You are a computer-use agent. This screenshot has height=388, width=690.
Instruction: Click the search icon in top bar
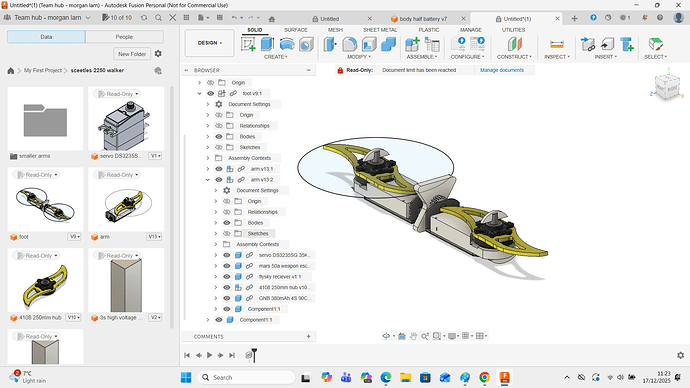click(158, 18)
